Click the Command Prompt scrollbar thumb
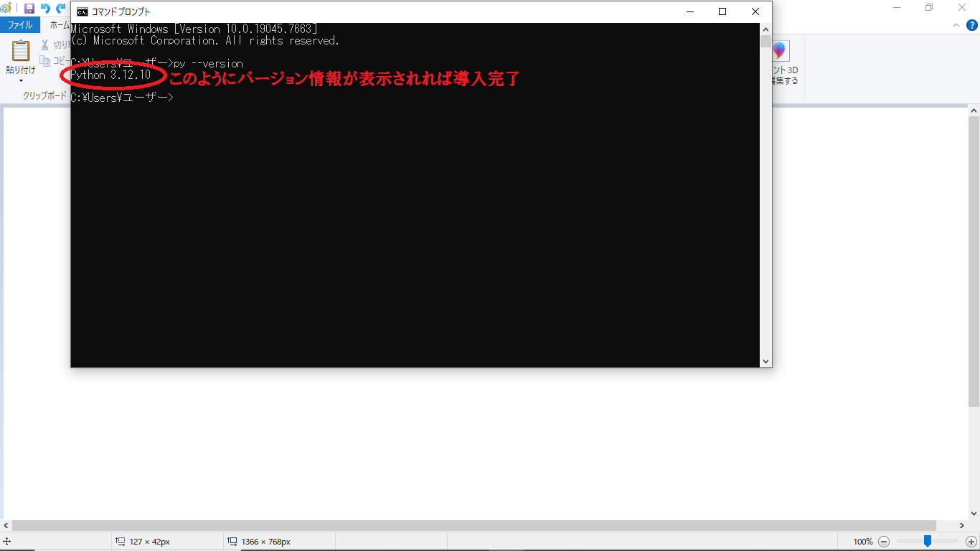Viewport: 980px width, 551px height. point(765,41)
